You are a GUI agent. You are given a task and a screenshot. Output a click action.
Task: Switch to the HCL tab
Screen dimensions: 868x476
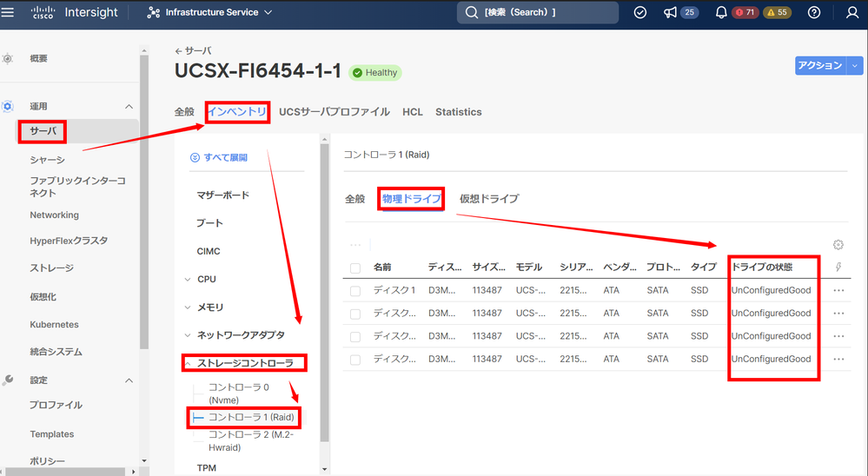click(413, 112)
